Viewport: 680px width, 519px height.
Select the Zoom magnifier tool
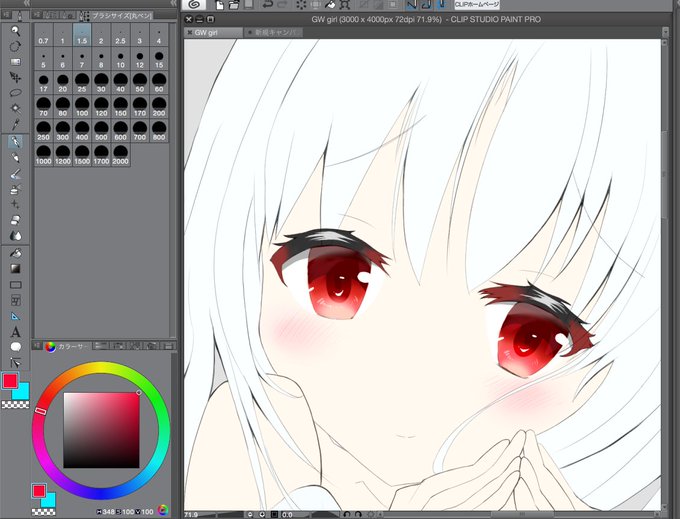point(16,31)
